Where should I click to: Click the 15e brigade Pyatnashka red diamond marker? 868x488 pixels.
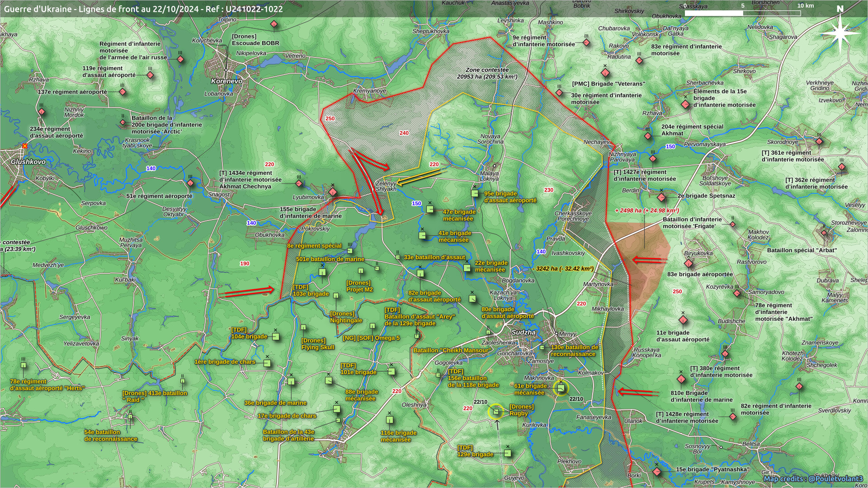(x=656, y=472)
